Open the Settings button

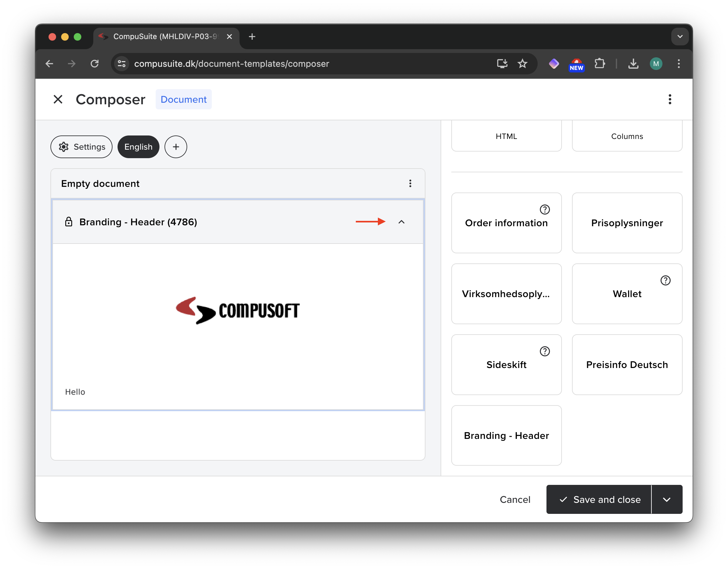(82, 147)
